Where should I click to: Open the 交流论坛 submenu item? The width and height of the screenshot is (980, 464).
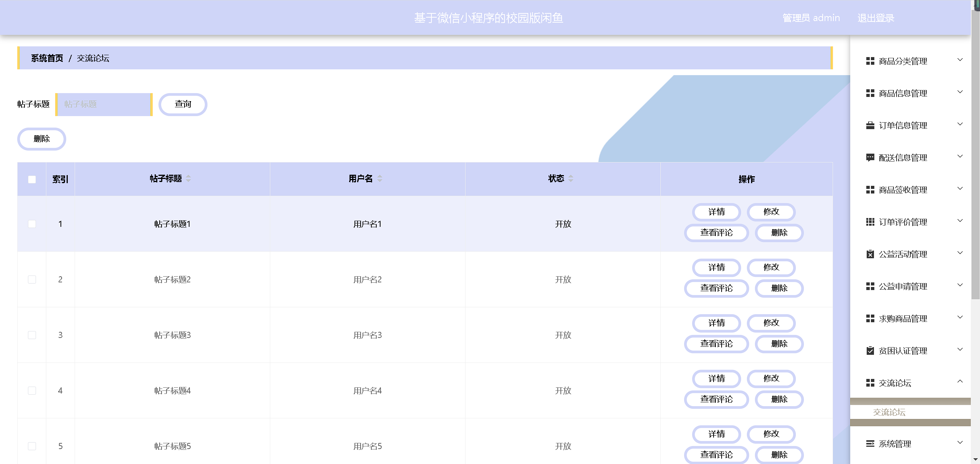tap(889, 412)
